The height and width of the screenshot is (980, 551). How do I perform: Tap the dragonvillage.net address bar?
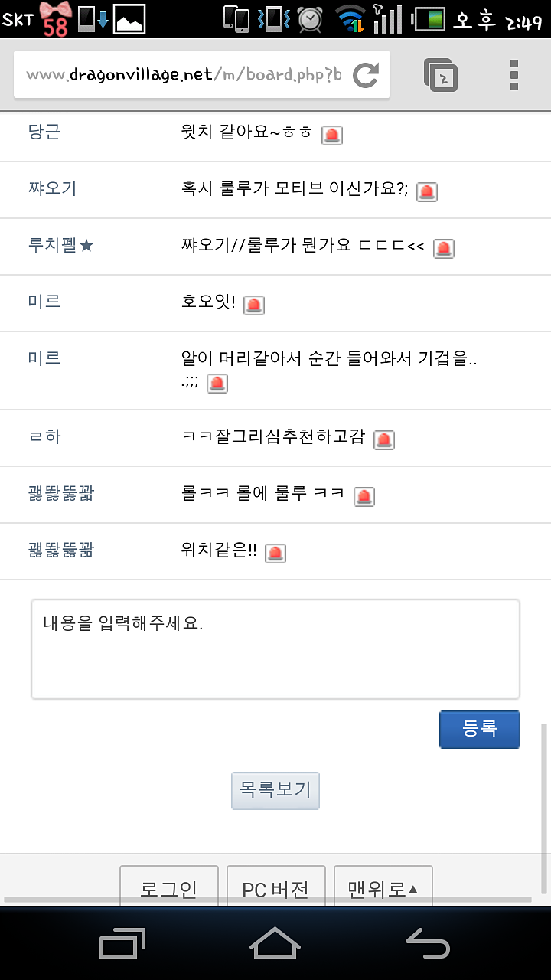184,75
